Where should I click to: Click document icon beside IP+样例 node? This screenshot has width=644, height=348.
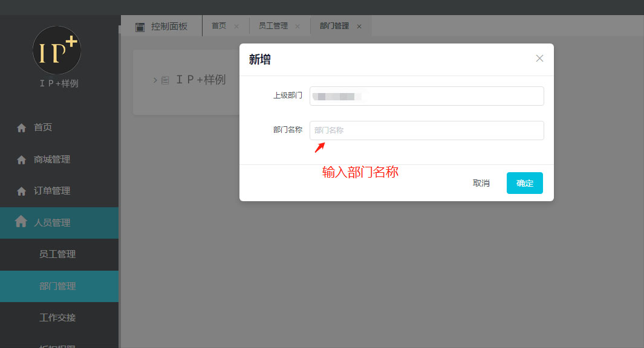point(165,80)
